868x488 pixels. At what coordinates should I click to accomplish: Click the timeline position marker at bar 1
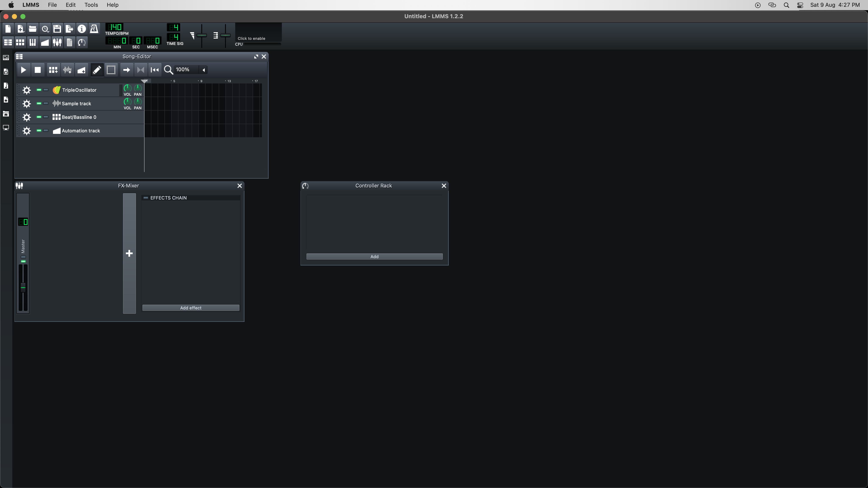click(x=144, y=81)
